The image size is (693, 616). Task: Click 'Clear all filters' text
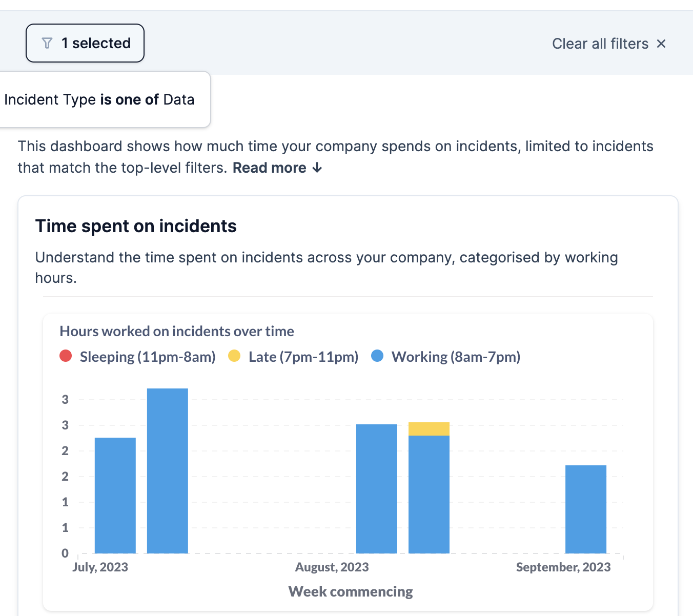click(x=600, y=44)
